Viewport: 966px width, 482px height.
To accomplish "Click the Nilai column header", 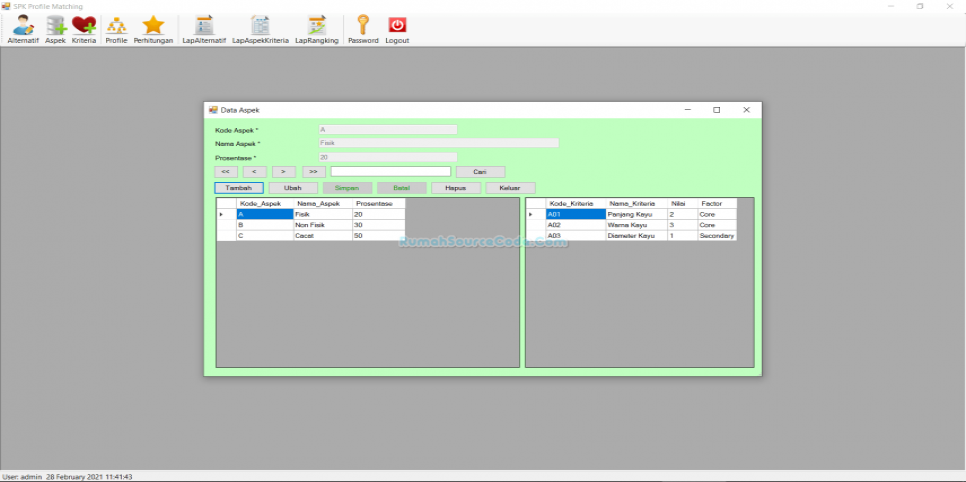I will pyautogui.click(x=683, y=203).
